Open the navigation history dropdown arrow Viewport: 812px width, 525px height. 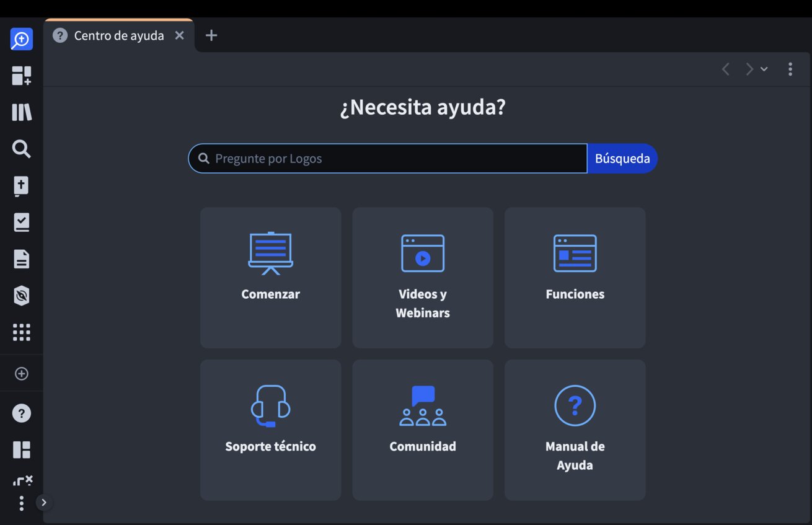764,69
